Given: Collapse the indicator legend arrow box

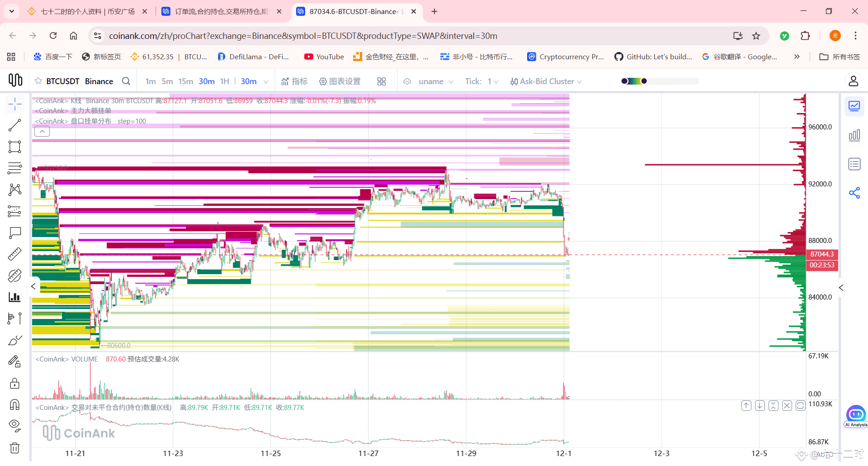Looking at the screenshot, I should click(x=42, y=132).
